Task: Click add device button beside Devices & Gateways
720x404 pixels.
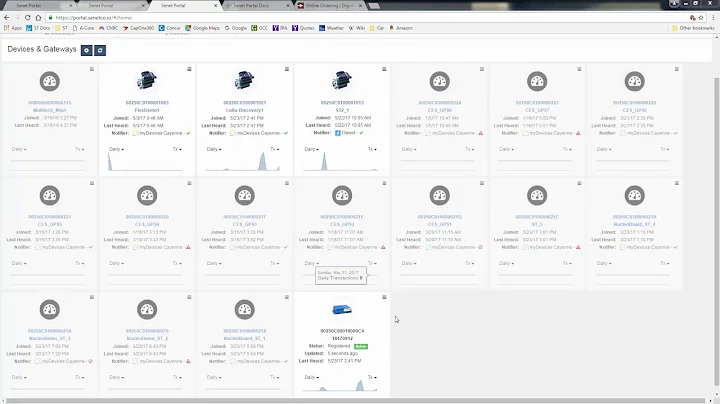Action: [x=86, y=50]
